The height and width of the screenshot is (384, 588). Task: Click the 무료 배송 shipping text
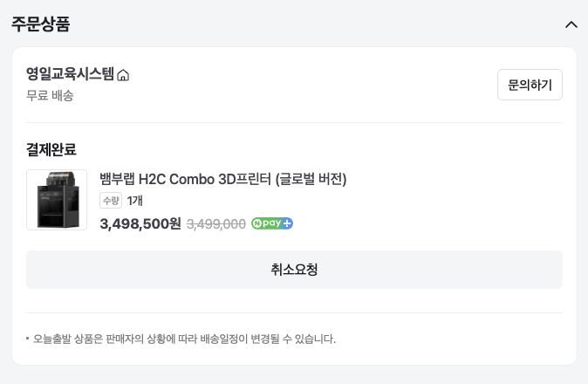[x=50, y=95]
